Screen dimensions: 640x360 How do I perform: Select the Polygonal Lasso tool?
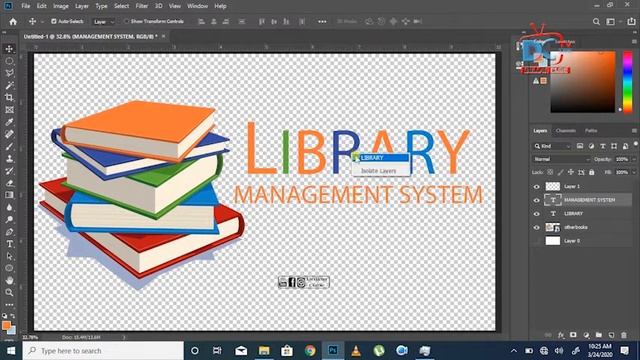click(x=9, y=73)
